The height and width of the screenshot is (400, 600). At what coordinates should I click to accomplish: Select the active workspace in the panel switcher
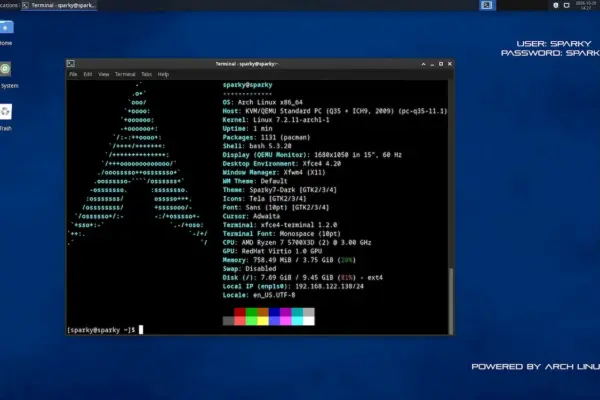[487, 5]
